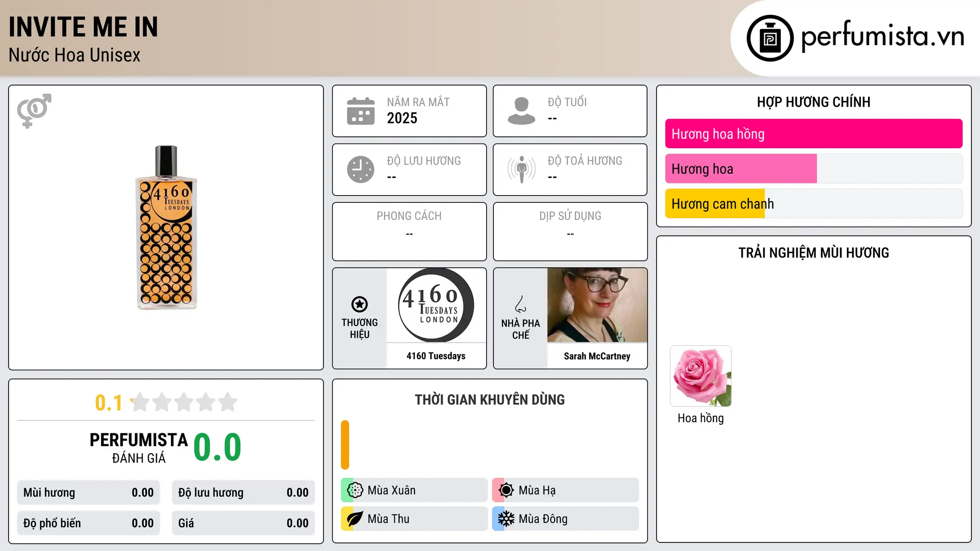Click the sun icon for Mùa Hạ
The image size is (980, 551).
[x=506, y=490]
